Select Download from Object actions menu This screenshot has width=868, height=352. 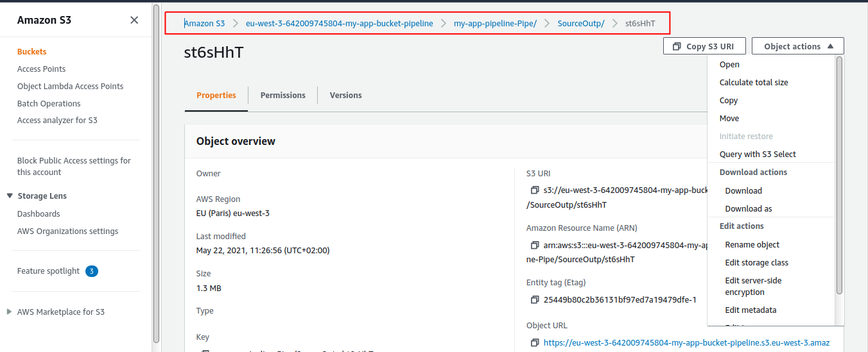743,190
